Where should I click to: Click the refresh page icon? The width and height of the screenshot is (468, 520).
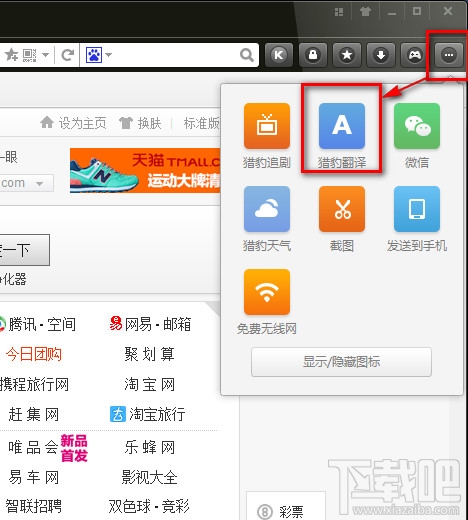tap(68, 55)
